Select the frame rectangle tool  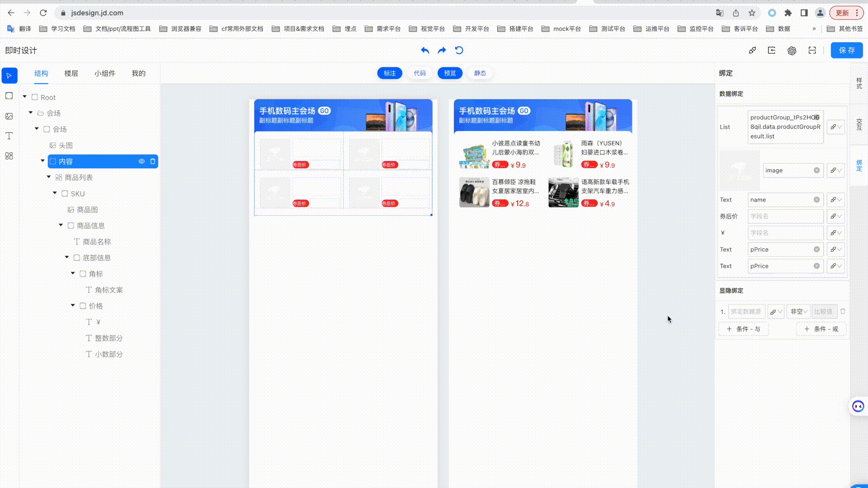tap(9, 96)
